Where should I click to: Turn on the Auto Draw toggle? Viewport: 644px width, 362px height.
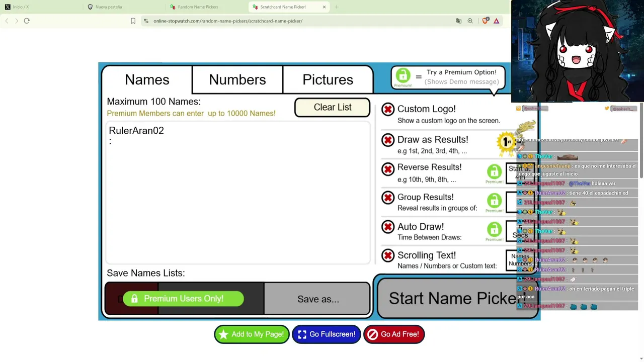(x=388, y=227)
